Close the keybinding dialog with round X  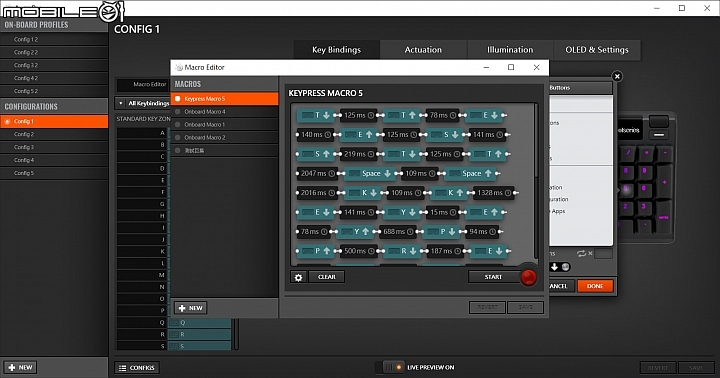coord(617,76)
